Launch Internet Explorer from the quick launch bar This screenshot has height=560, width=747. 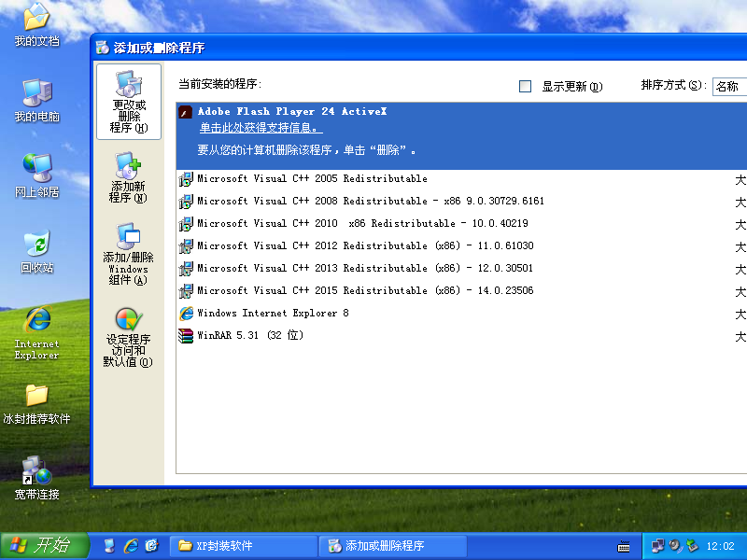(131, 546)
